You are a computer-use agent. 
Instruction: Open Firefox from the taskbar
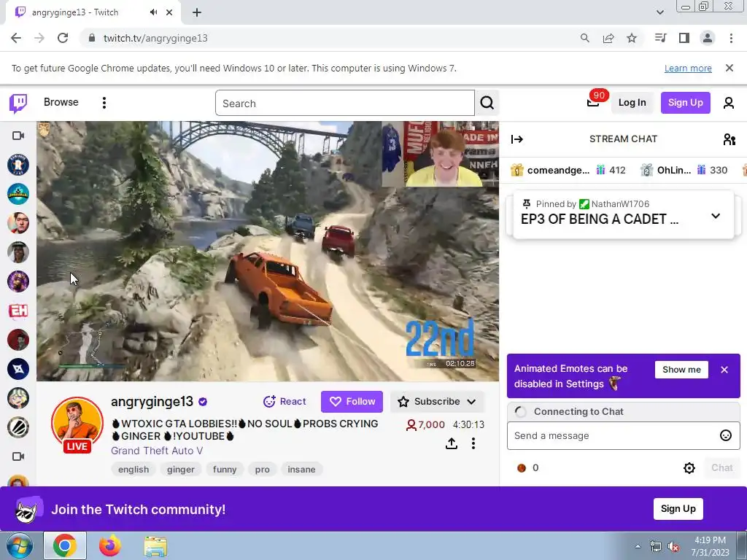110,546
